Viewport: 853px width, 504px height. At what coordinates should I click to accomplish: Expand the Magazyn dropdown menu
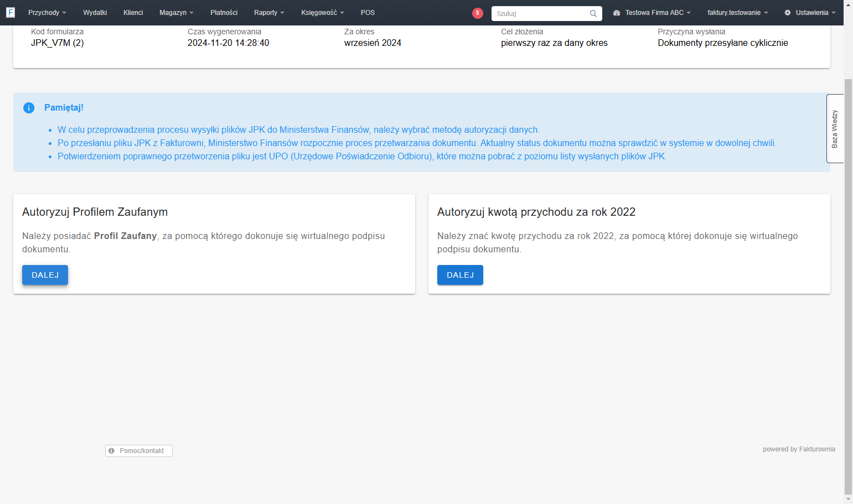click(177, 13)
